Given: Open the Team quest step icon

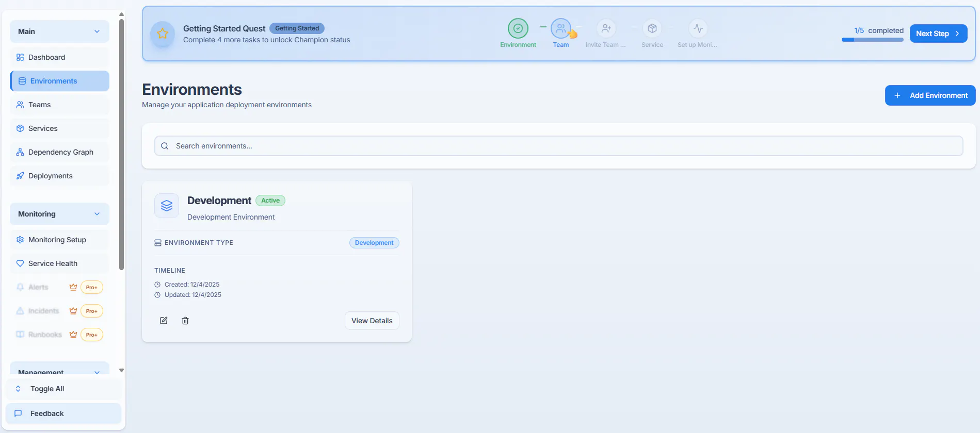Looking at the screenshot, I should point(561,28).
